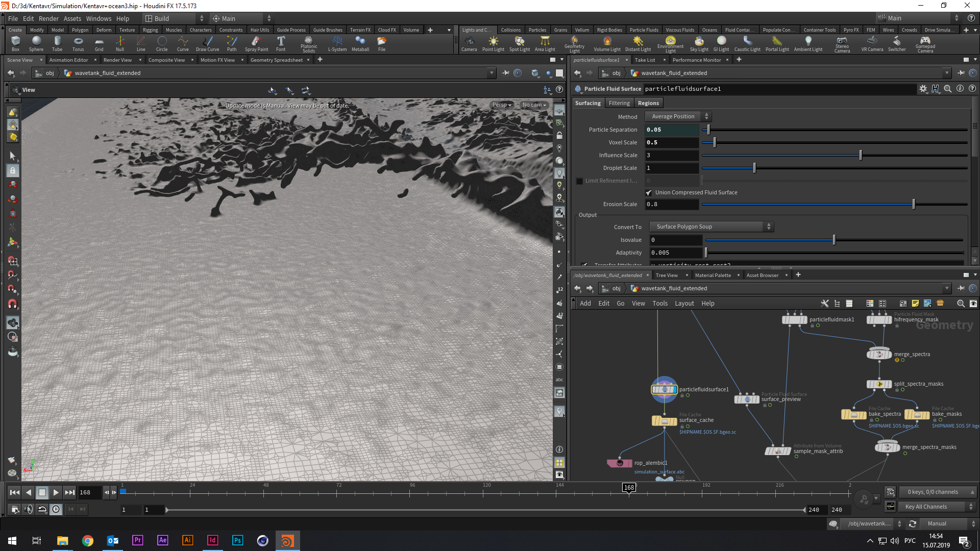The height and width of the screenshot is (551, 980).
Task: Open the Persp viewport dropdown
Action: point(502,105)
